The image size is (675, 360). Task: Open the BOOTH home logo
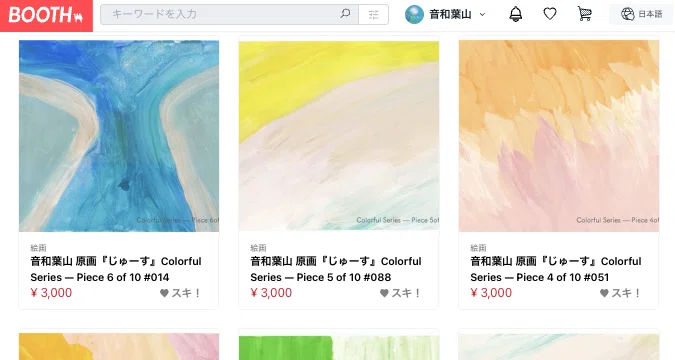(46, 16)
